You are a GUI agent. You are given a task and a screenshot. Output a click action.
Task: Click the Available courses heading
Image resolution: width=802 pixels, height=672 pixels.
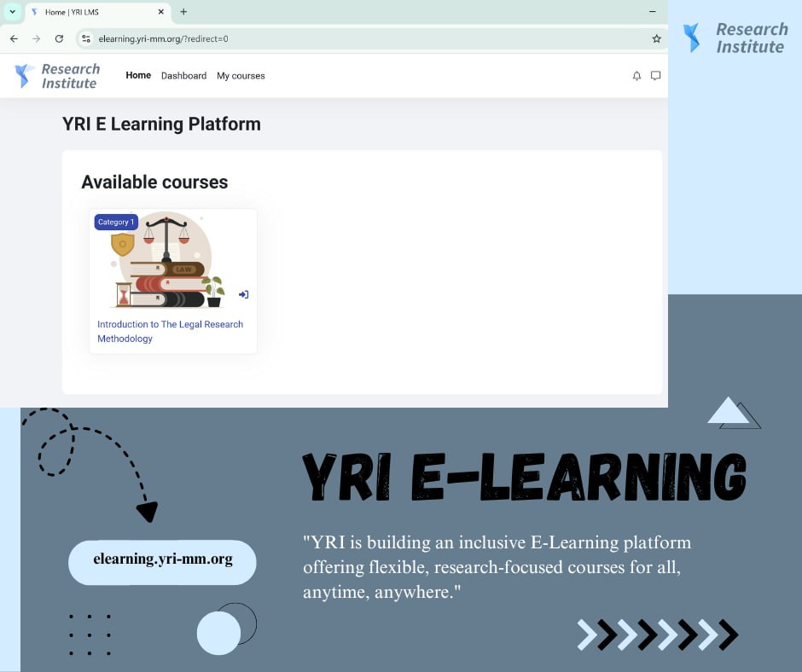click(154, 182)
